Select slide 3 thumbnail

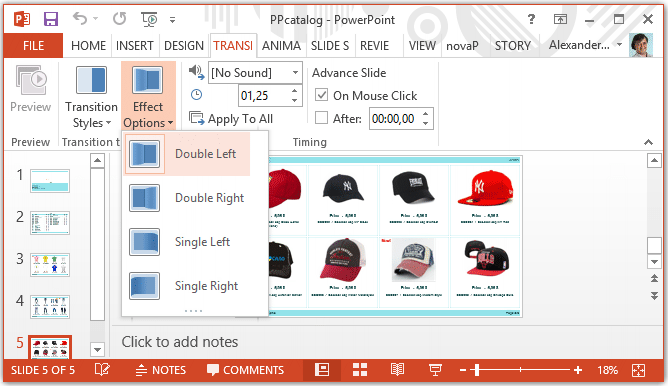49,265
